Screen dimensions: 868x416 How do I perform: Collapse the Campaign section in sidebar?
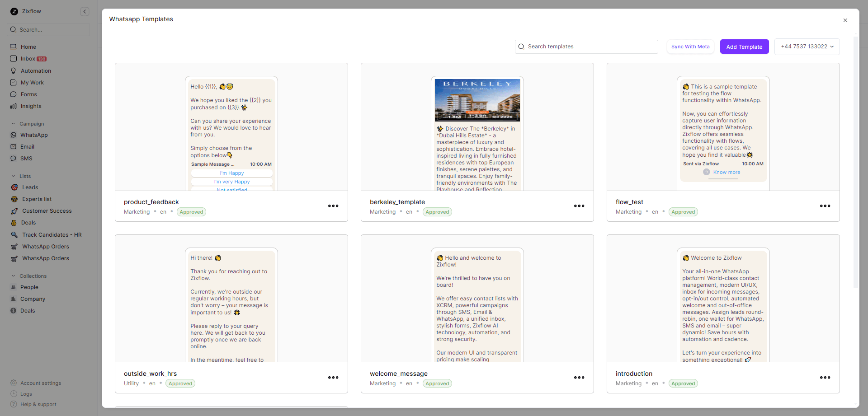click(14, 124)
